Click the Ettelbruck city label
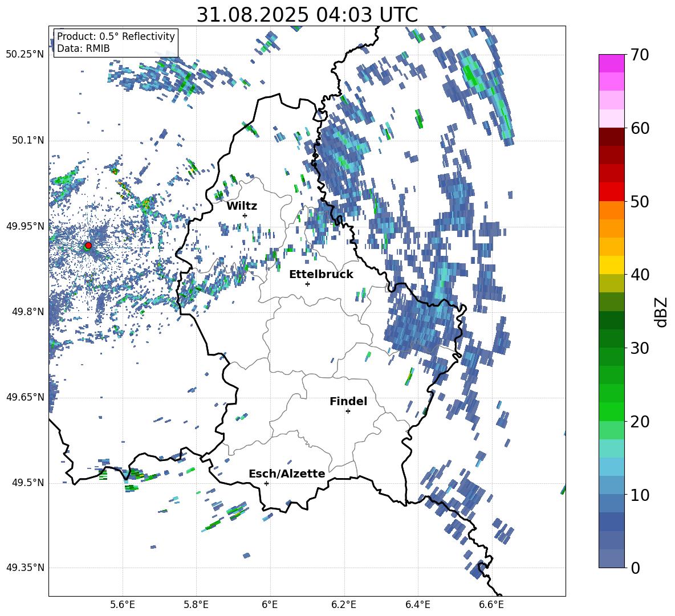Screen dimensions: 675x616 [x=321, y=275]
